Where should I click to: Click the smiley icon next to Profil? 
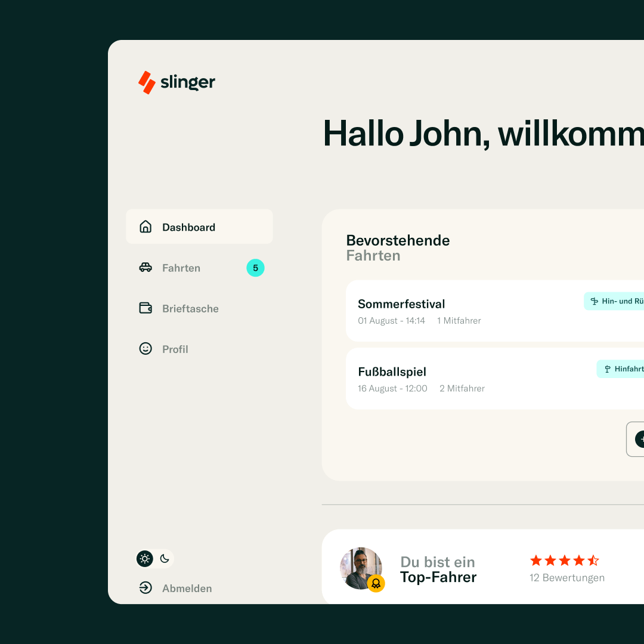[x=145, y=349]
